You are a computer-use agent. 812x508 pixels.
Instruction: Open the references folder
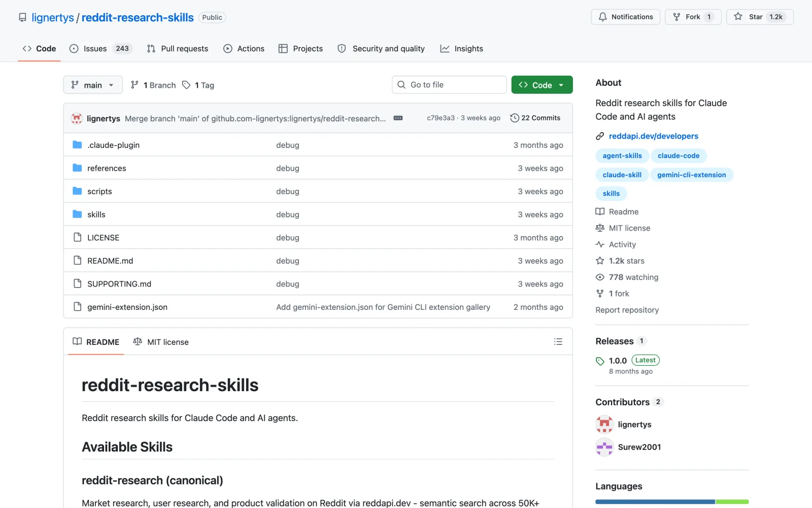click(x=107, y=168)
